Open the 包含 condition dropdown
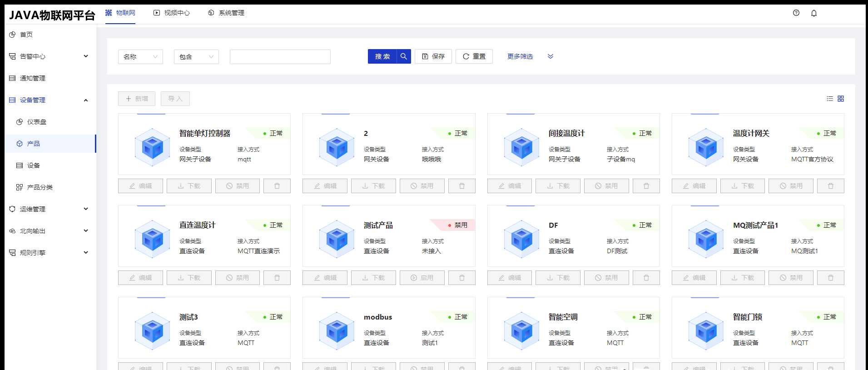Screen dimensions: 868x370 (196, 57)
